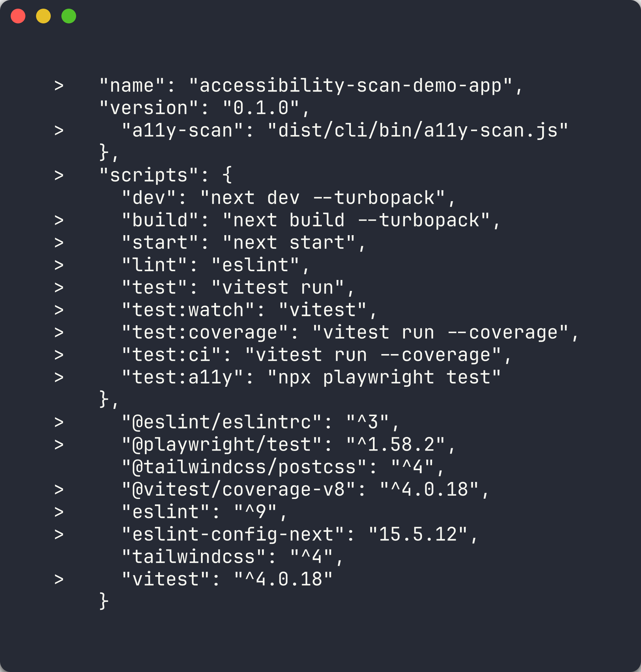Click the "@tailwindcss/postcss" dependency key
Viewport: 641px width, 672px height.
tap(244, 467)
